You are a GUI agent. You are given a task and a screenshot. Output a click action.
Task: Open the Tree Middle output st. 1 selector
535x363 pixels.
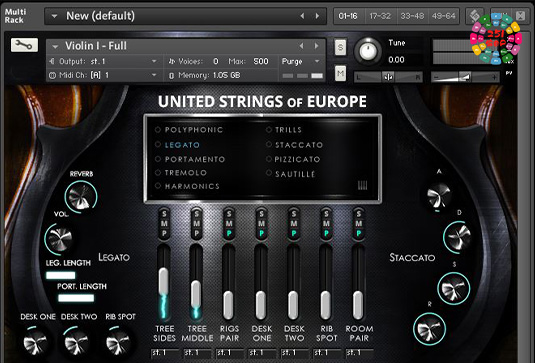click(197, 353)
